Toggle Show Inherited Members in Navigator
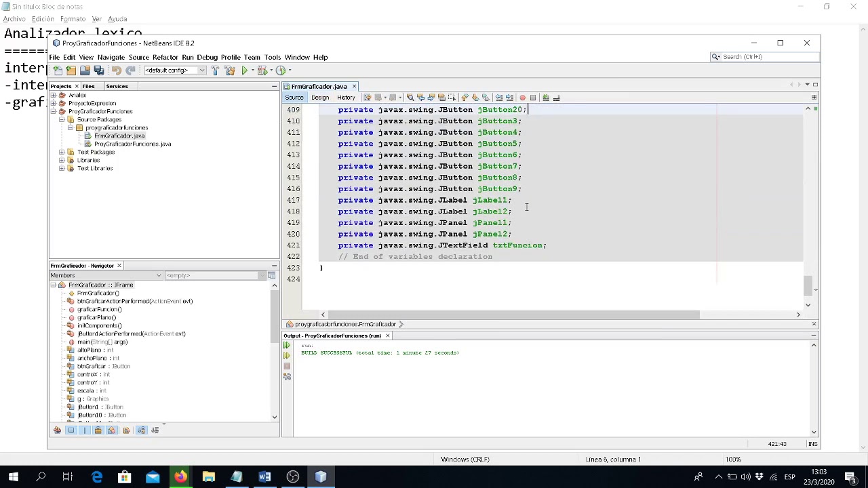The height and width of the screenshot is (488, 868). pos(57,430)
